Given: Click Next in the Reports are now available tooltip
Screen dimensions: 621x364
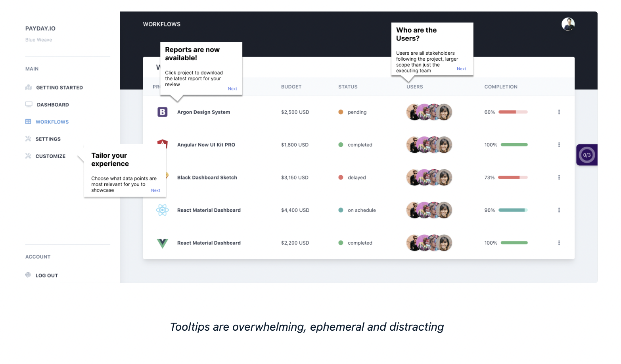Looking at the screenshot, I should point(232,88).
